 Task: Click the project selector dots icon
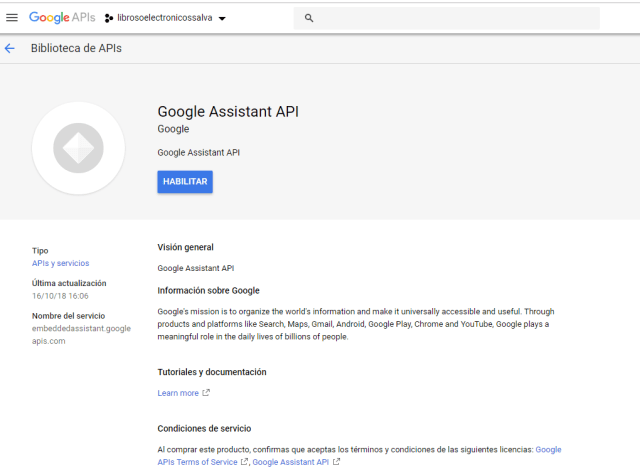[x=109, y=18]
